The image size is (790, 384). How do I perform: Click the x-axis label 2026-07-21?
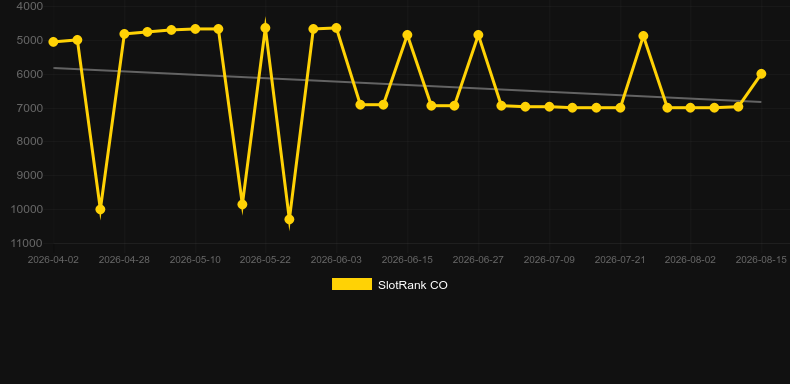620,260
